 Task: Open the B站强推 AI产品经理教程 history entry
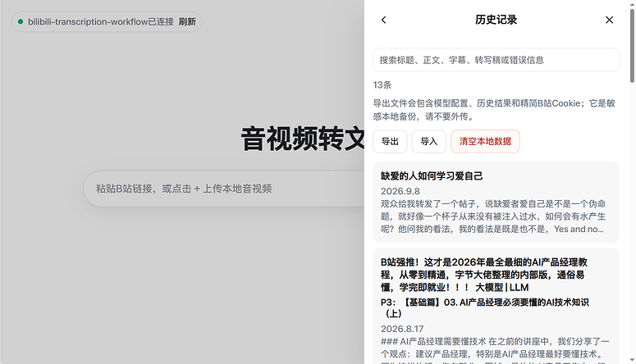coord(496,306)
